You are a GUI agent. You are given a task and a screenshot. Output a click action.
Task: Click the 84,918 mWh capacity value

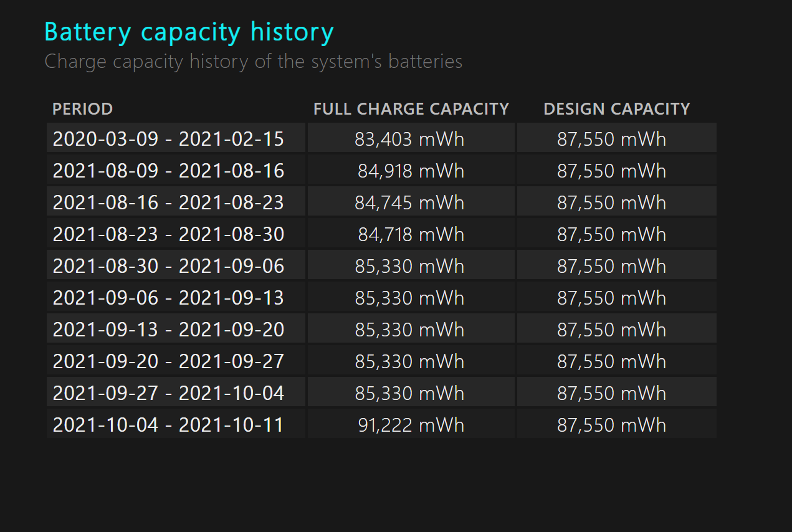(411, 171)
